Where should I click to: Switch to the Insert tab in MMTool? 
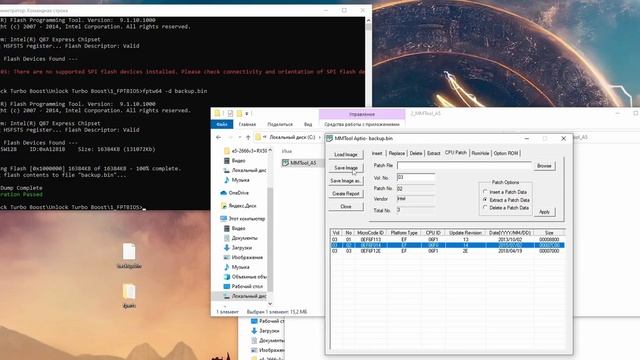(377, 153)
